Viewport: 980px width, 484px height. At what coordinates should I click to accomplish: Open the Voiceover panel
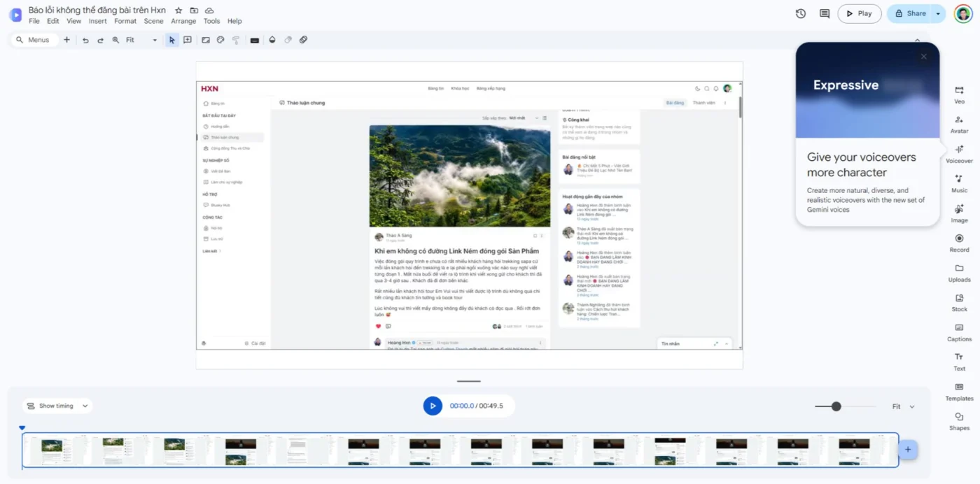(x=959, y=154)
